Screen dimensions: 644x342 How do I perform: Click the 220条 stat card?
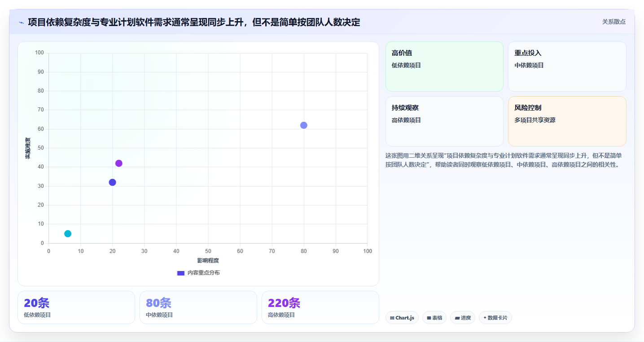click(x=320, y=307)
